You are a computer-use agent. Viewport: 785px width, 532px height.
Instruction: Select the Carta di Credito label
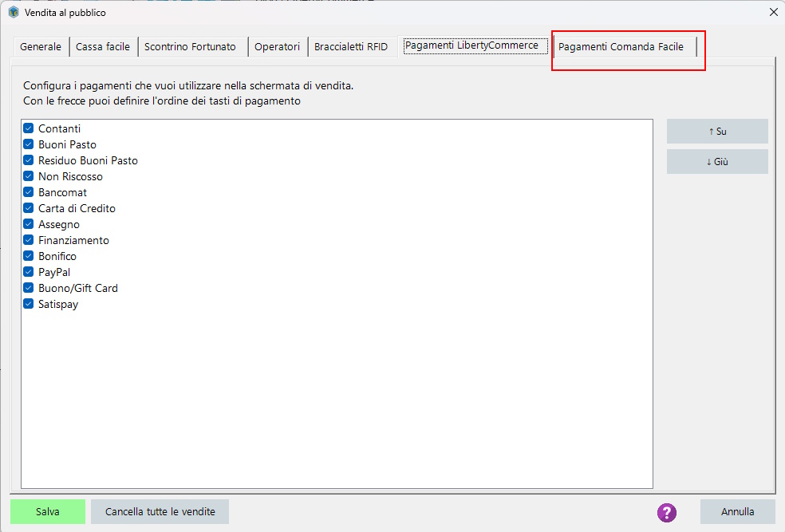click(x=77, y=209)
